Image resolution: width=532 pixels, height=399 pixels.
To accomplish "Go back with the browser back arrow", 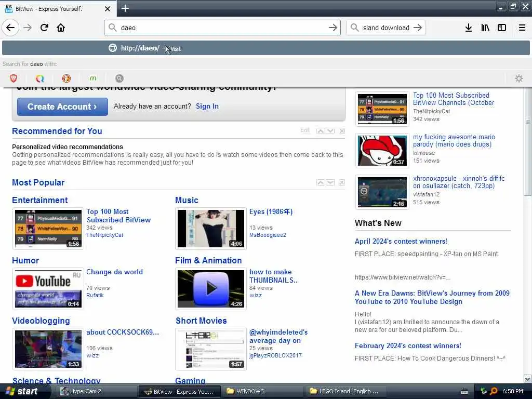I will [x=10, y=28].
